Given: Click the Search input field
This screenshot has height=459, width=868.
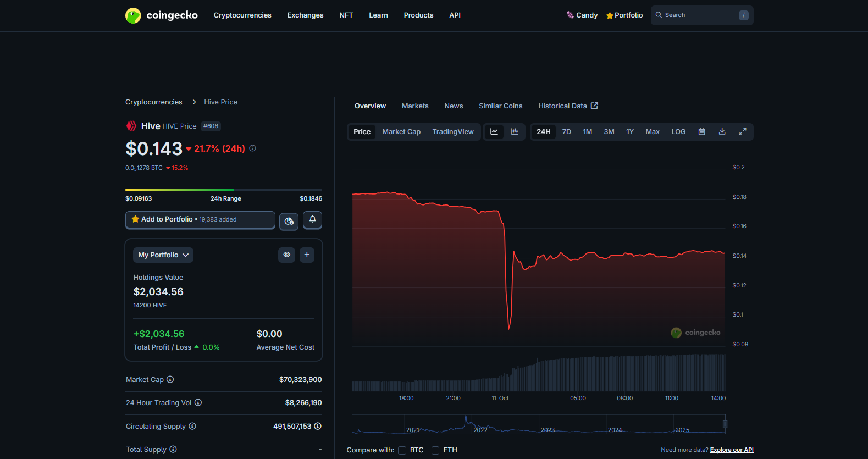Looking at the screenshot, I should coord(698,15).
